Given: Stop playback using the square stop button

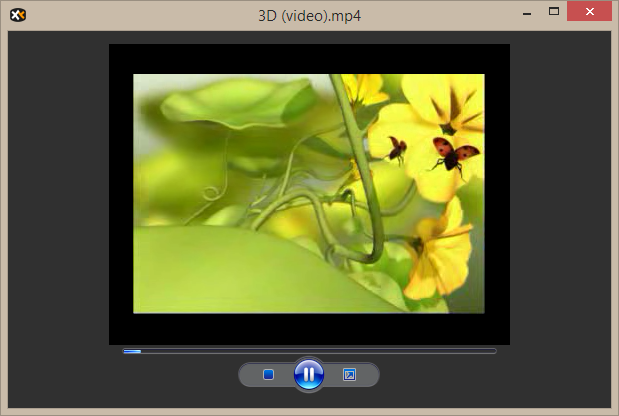Looking at the screenshot, I should click(268, 374).
